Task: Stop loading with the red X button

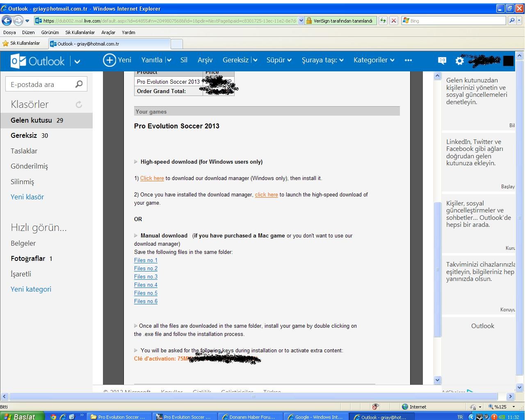Action: 394,21
